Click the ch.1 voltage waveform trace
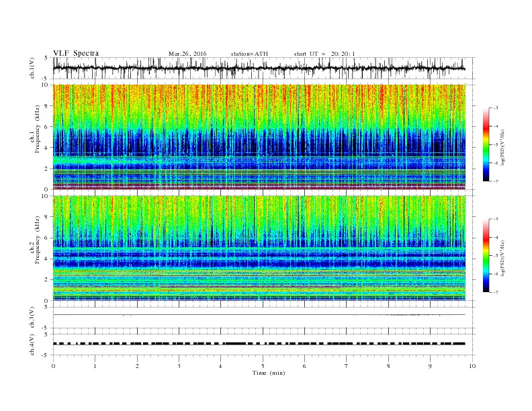This screenshot has height=411, width=532. 259,68
